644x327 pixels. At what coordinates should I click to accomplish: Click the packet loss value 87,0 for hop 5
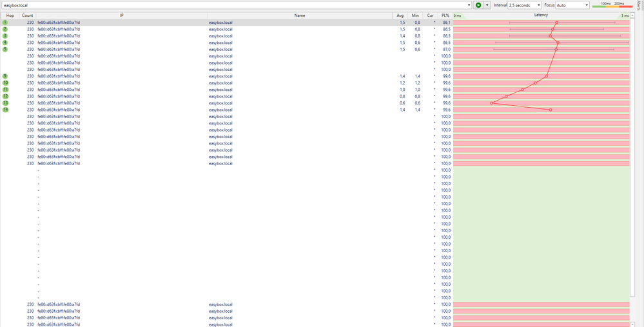point(447,49)
